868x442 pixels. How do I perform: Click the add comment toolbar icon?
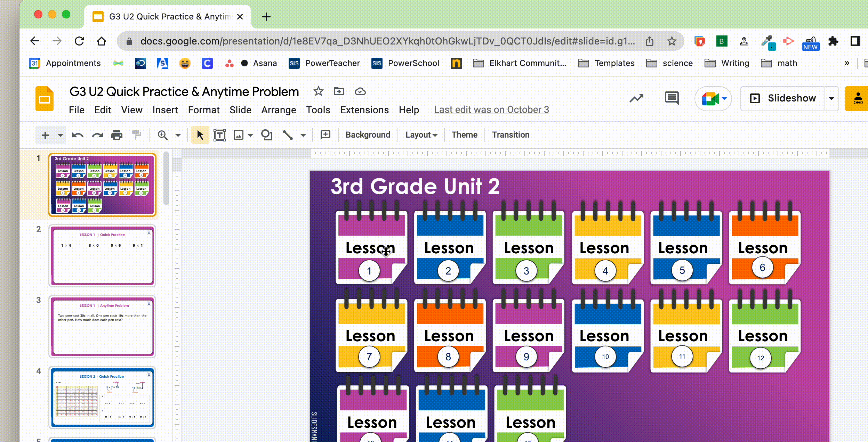tap(325, 135)
